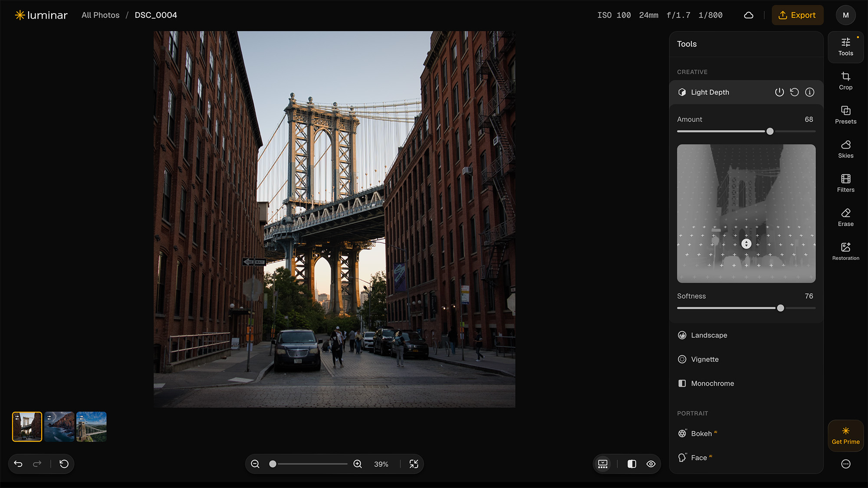The image size is (868, 488).
Task: Click the 39% zoom value
Action: click(381, 464)
